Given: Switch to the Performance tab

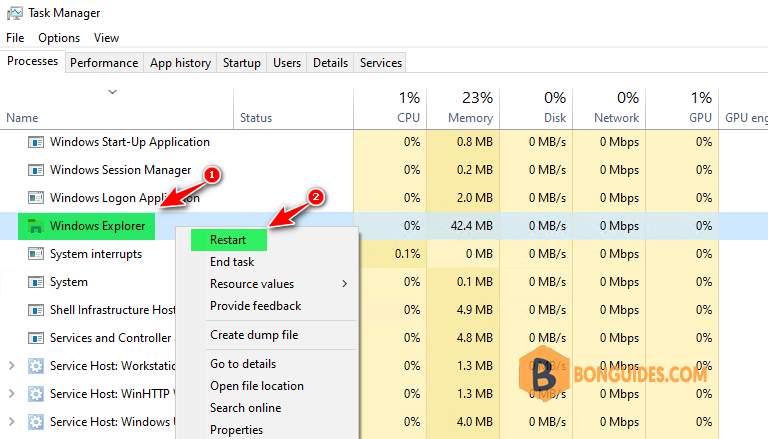Looking at the screenshot, I should coord(104,63).
